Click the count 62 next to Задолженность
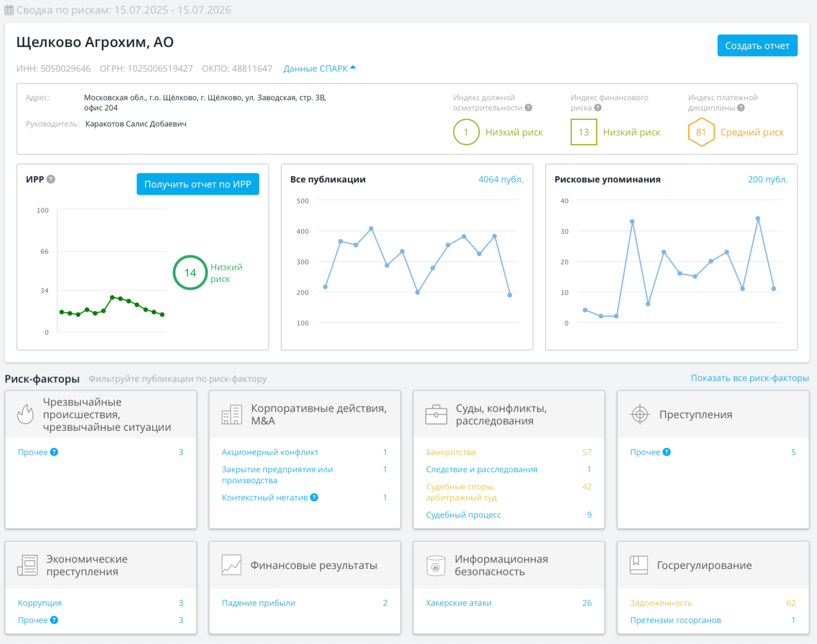 pyautogui.click(x=791, y=603)
